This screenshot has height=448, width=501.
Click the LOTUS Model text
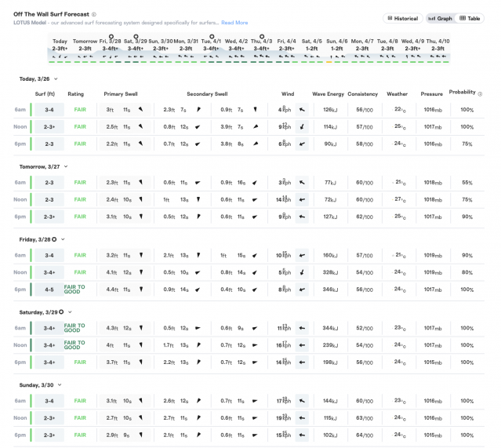point(30,23)
